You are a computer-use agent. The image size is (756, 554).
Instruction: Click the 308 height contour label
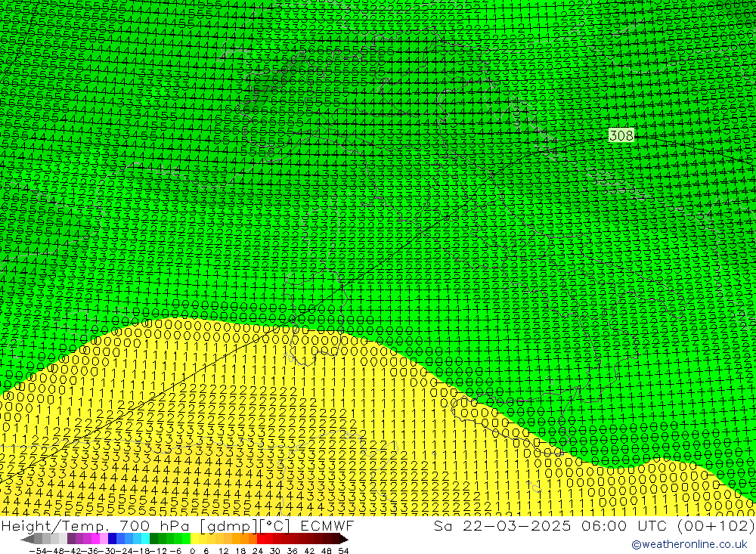click(x=621, y=135)
